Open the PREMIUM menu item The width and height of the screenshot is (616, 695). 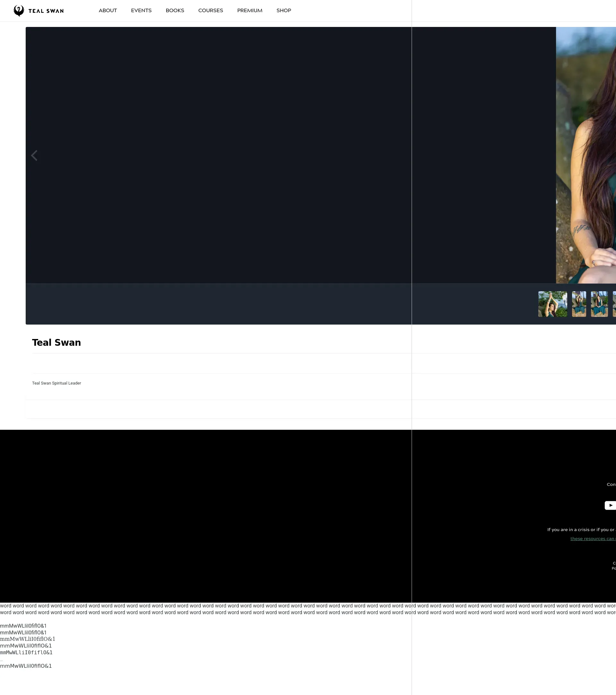pyautogui.click(x=250, y=11)
